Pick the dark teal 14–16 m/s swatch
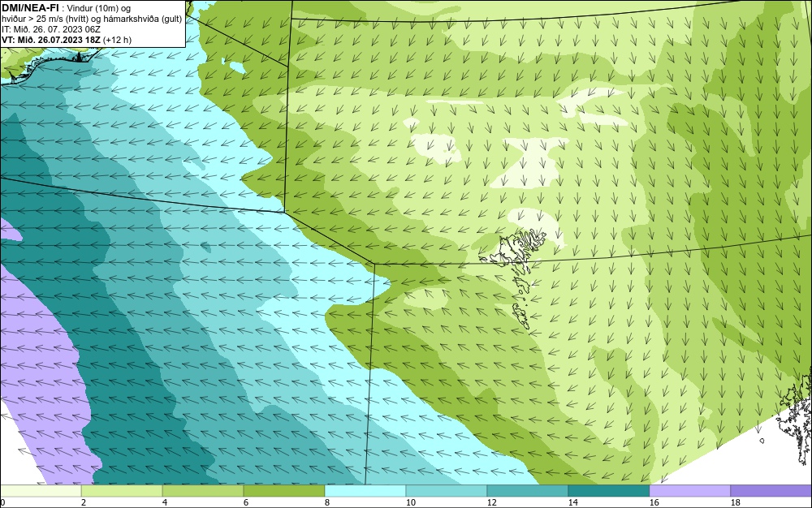This screenshot has height=508, width=812. click(x=609, y=490)
